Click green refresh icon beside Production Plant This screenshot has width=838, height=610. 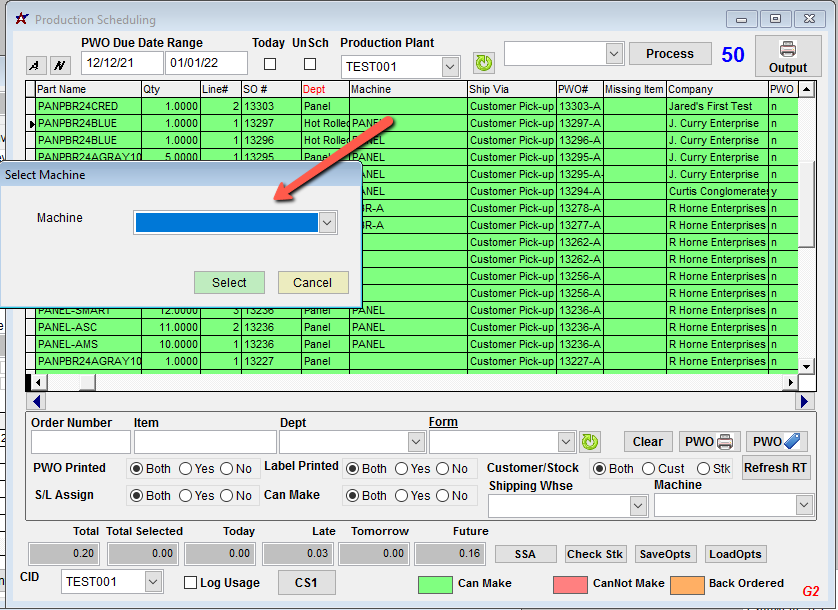click(484, 63)
